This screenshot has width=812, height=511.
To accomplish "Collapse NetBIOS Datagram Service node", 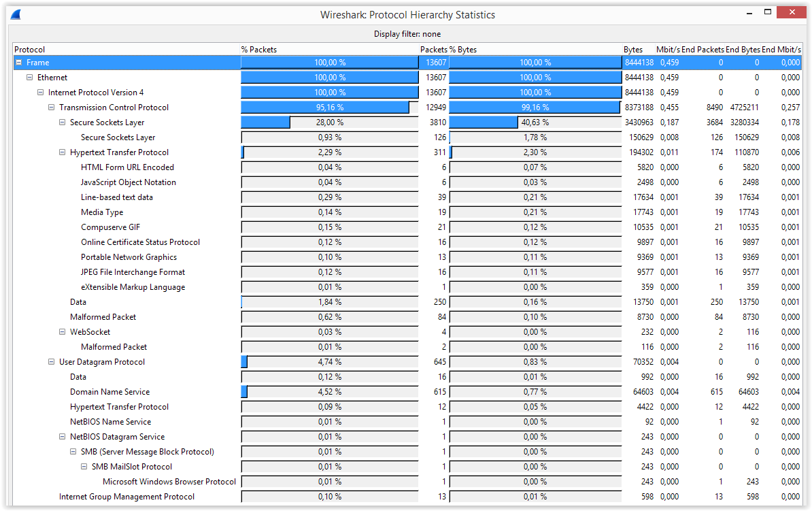I will [x=62, y=436].
